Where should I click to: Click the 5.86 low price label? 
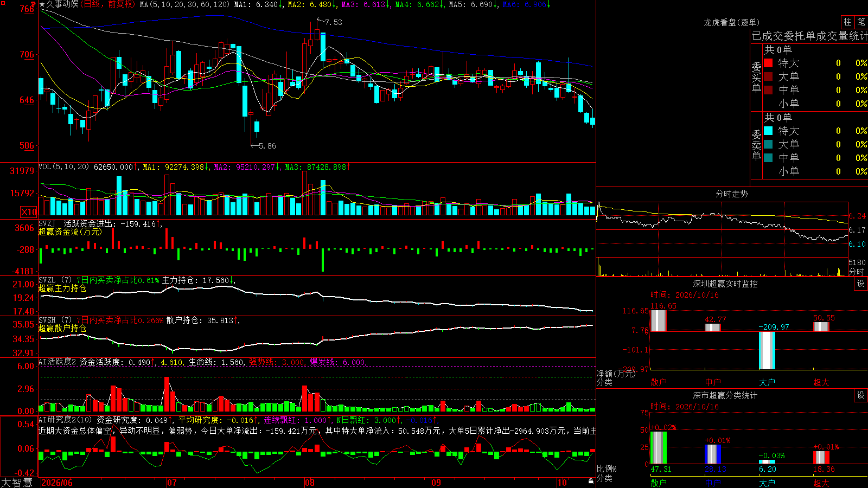(x=267, y=146)
